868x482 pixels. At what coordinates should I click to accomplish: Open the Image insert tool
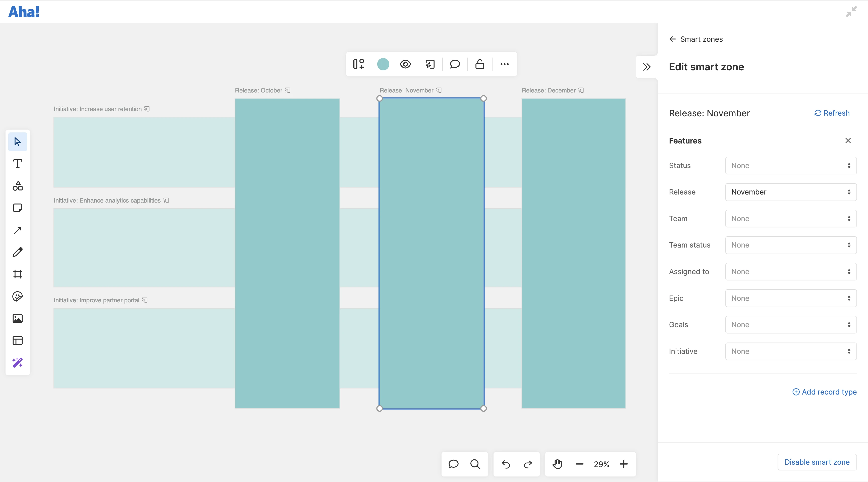(x=18, y=318)
